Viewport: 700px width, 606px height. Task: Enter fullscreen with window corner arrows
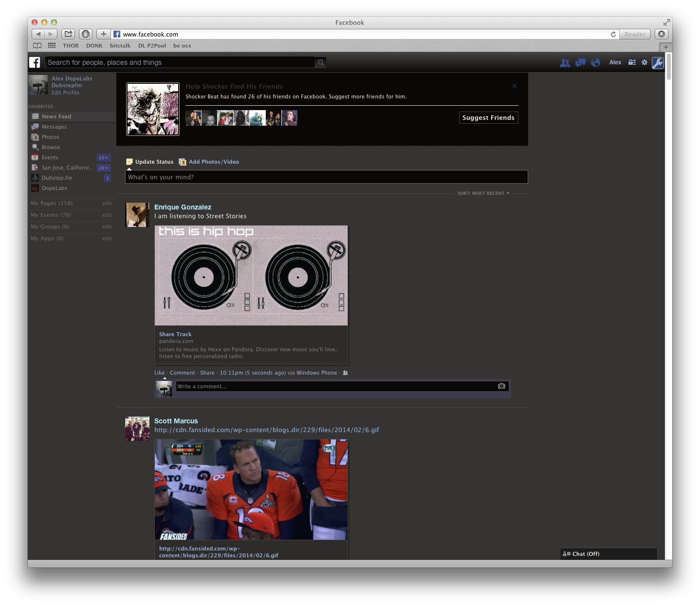click(x=666, y=22)
